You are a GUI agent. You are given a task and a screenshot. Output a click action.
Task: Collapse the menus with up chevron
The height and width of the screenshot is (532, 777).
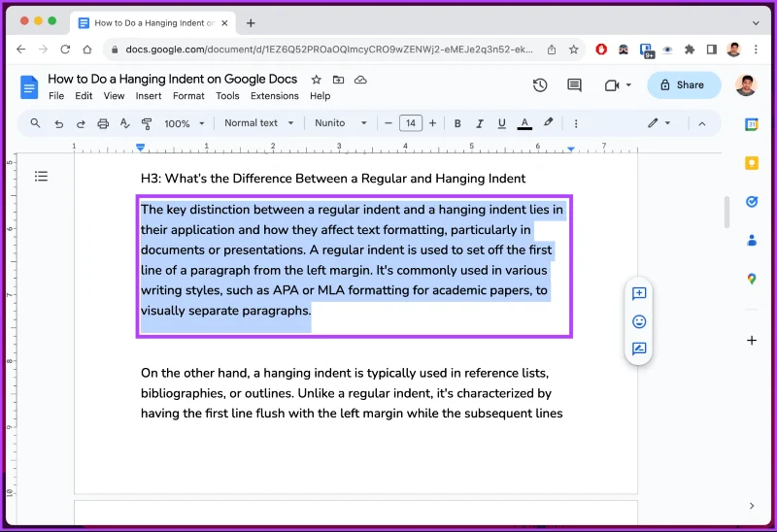(x=701, y=124)
